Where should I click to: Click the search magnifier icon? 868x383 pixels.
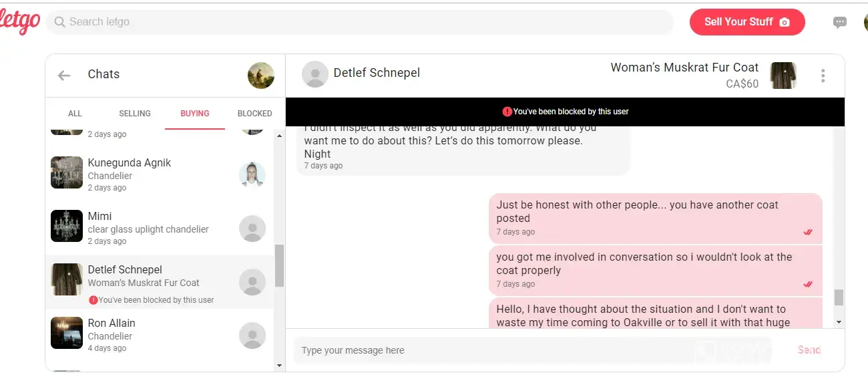(60, 22)
